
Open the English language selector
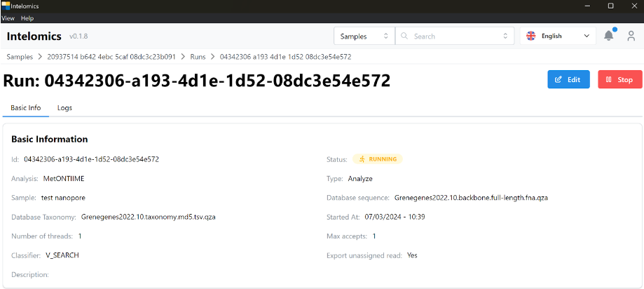[558, 36]
